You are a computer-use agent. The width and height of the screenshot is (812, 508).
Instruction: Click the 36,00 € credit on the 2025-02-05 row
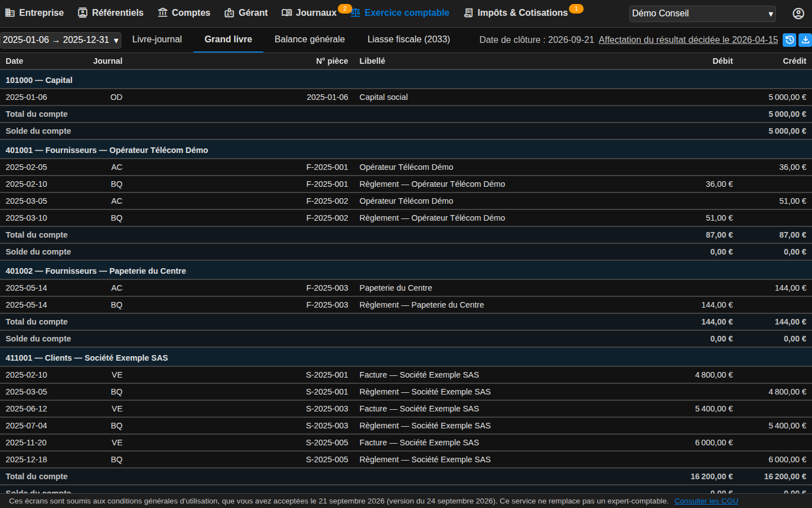click(793, 167)
